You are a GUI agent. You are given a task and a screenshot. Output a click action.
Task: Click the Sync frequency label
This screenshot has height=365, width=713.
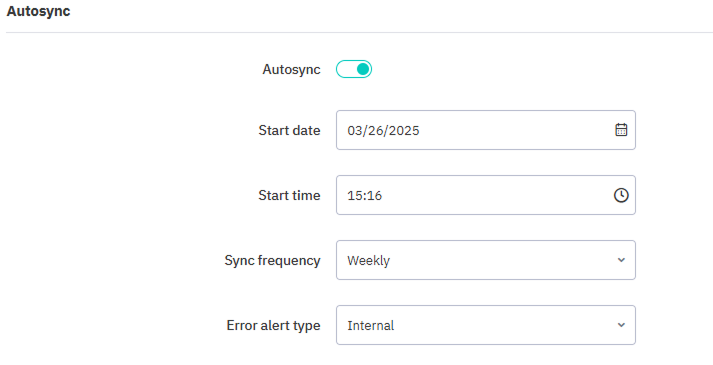tap(272, 260)
